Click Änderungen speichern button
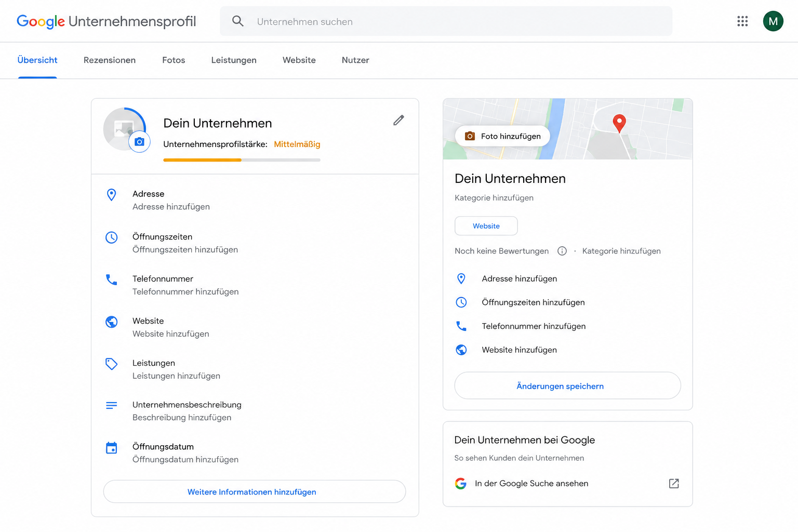This screenshot has width=798, height=532. pos(567,385)
